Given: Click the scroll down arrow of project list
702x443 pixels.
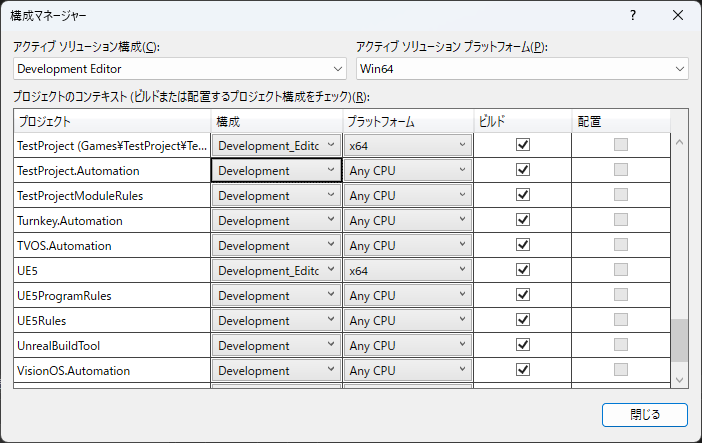Looking at the screenshot, I should pos(679,380).
